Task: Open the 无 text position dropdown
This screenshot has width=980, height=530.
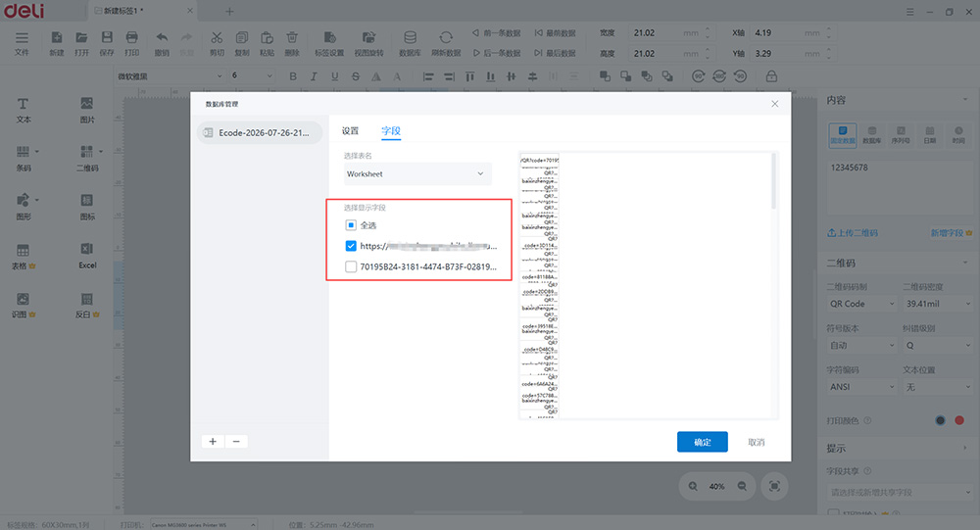Action: click(x=938, y=387)
